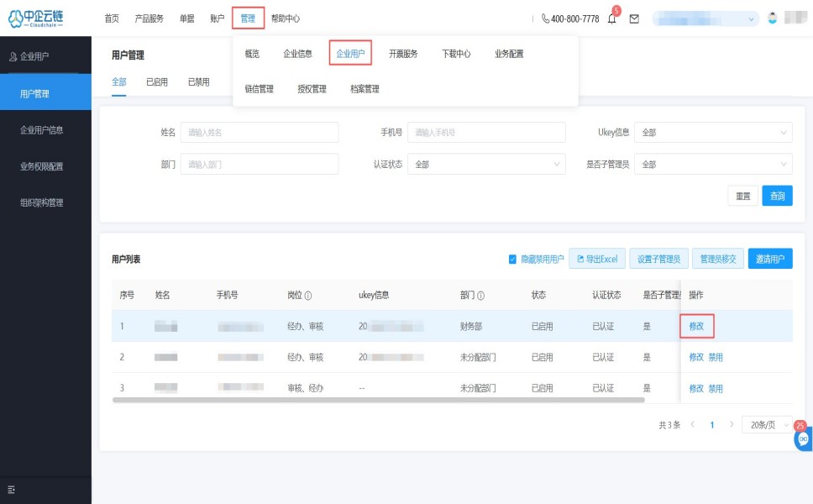Screen dimensions: 813x504
Task: Open the 认证状态 dropdown
Action: [x=486, y=165]
